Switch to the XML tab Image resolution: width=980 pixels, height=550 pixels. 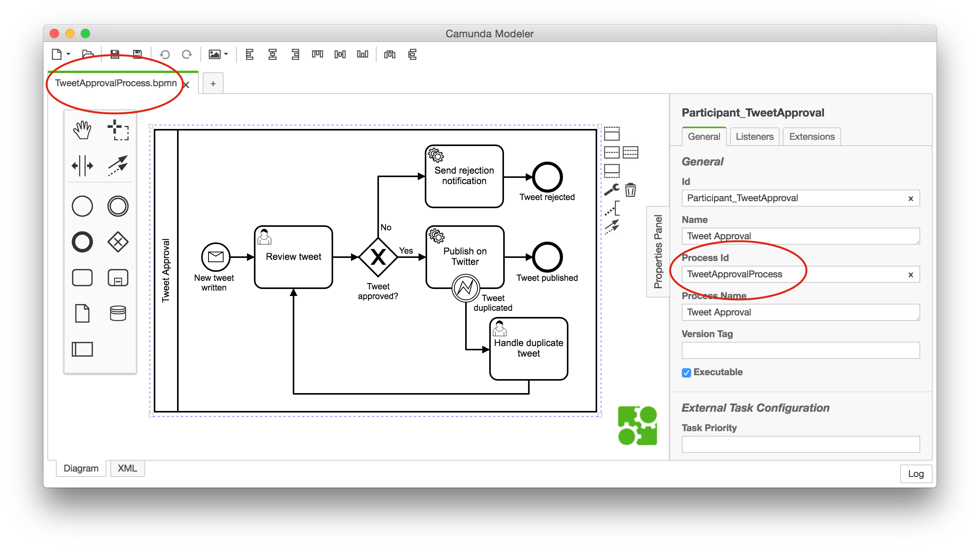127,468
